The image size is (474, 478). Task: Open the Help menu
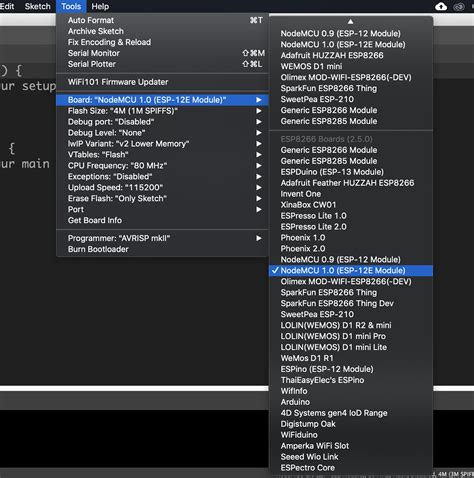coord(100,6)
